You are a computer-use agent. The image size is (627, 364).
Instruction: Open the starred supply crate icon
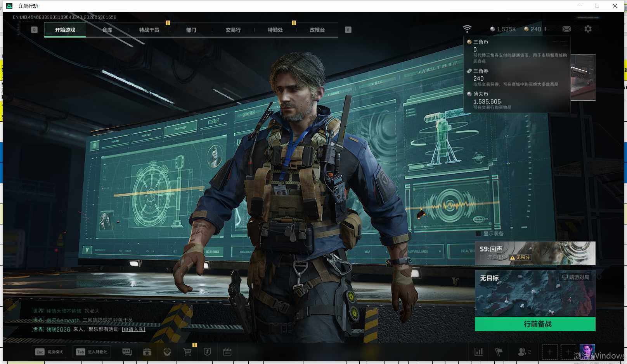[x=147, y=352]
